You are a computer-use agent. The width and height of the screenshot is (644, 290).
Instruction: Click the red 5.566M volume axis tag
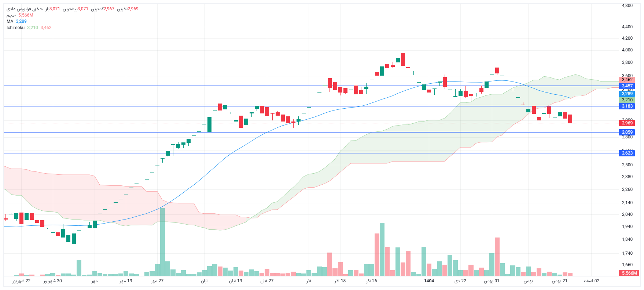[629, 273]
